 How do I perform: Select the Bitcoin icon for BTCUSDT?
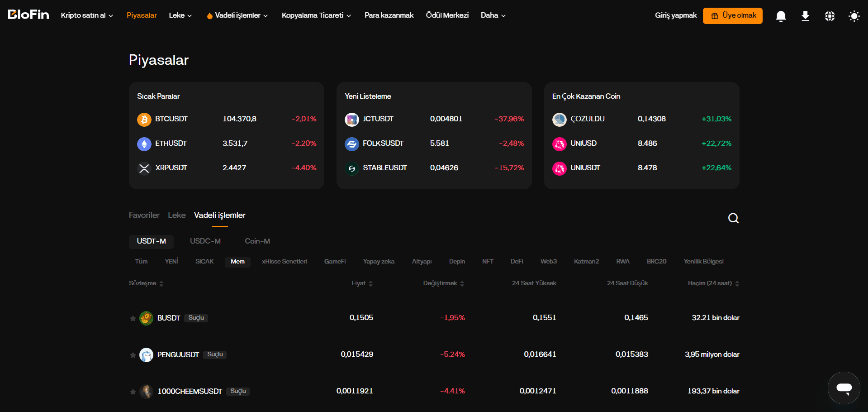tap(144, 119)
